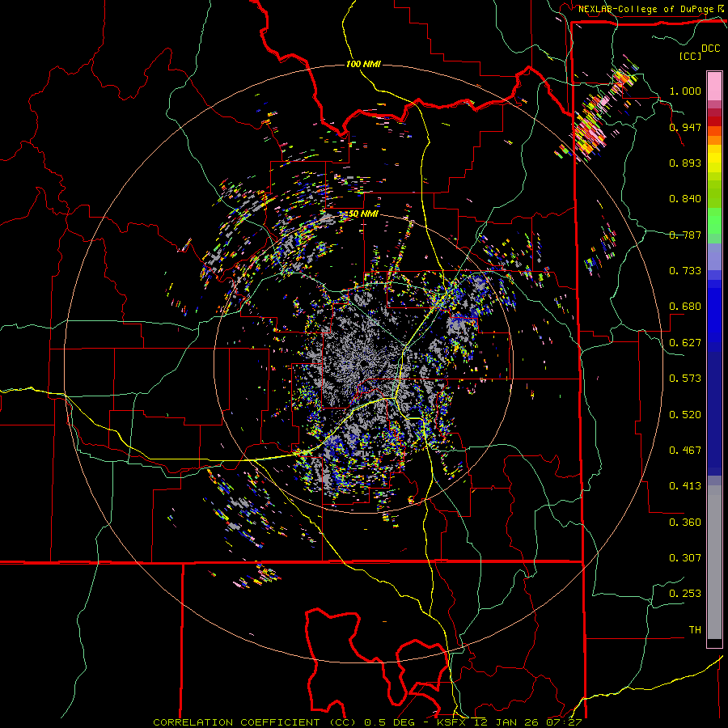Click the 0.573 legend value
728x728 pixels.
[x=685, y=379]
